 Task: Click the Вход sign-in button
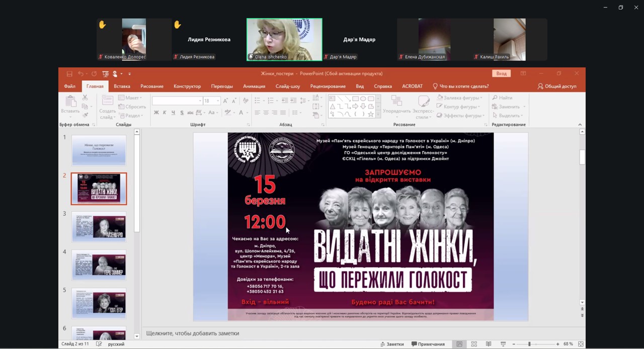pyautogui.click(x=501, y=73)
